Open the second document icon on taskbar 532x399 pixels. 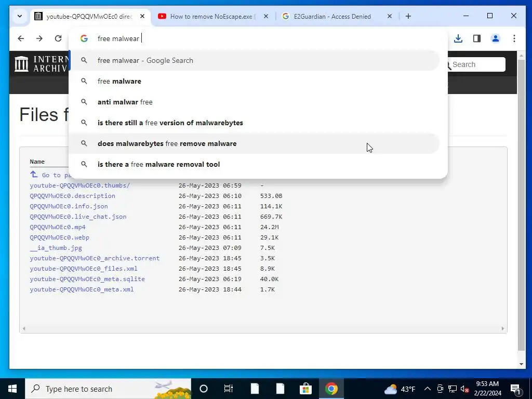tap(280, 389)
